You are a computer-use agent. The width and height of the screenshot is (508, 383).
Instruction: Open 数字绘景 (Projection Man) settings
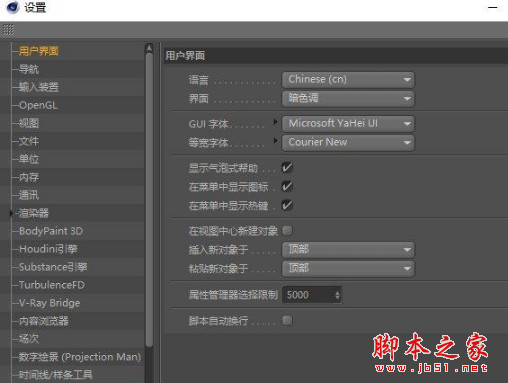[80, 357]
